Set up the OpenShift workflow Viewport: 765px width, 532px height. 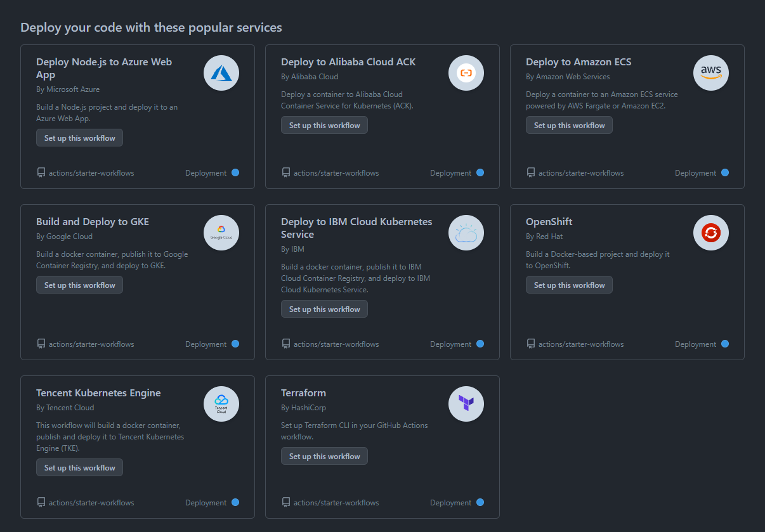coord(569,285)
